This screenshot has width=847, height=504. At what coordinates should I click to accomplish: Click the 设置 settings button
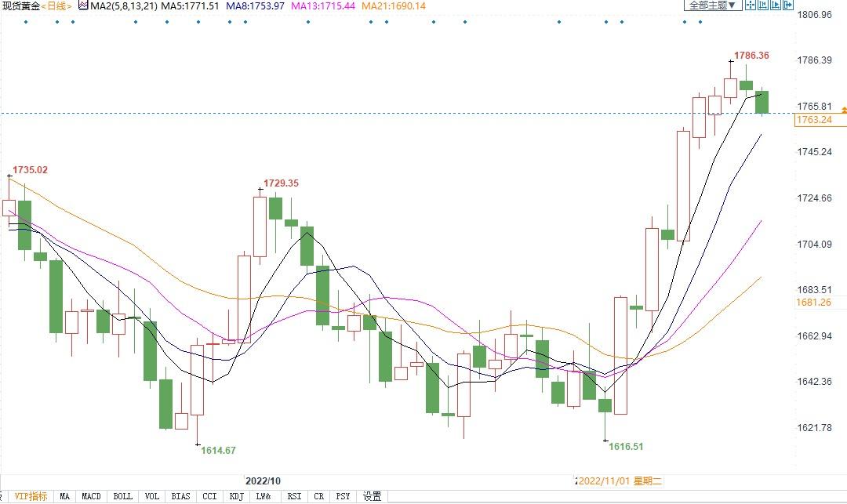click(372, 496)
